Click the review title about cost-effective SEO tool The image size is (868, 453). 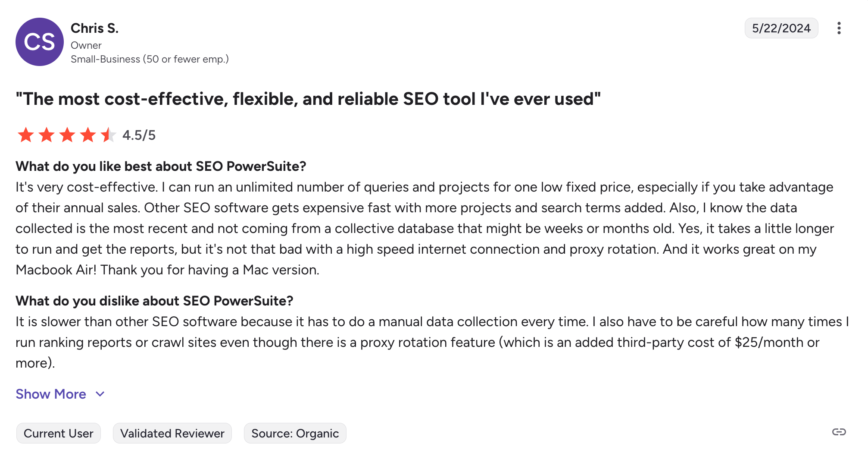click(308, 99)
